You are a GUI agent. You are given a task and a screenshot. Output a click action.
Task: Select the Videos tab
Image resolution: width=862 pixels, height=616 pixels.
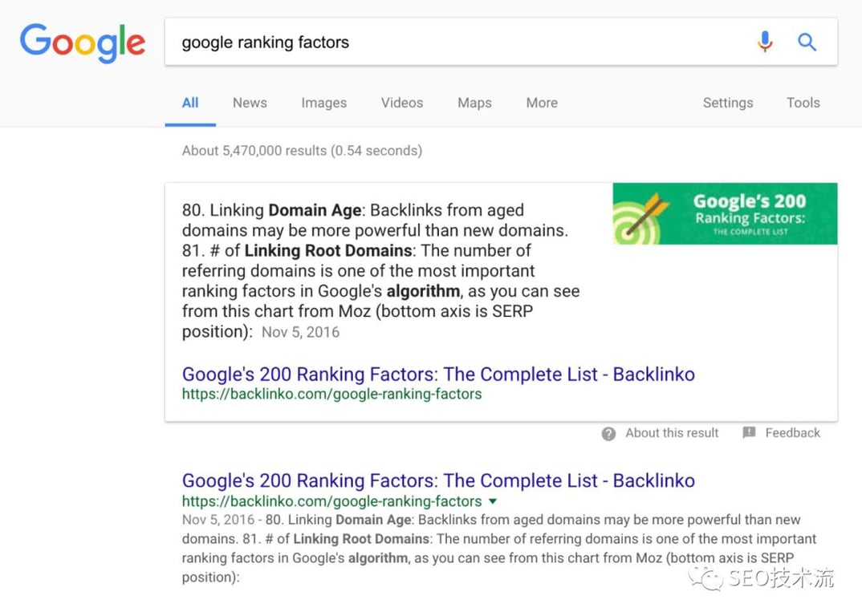click(x=402, y=103)
